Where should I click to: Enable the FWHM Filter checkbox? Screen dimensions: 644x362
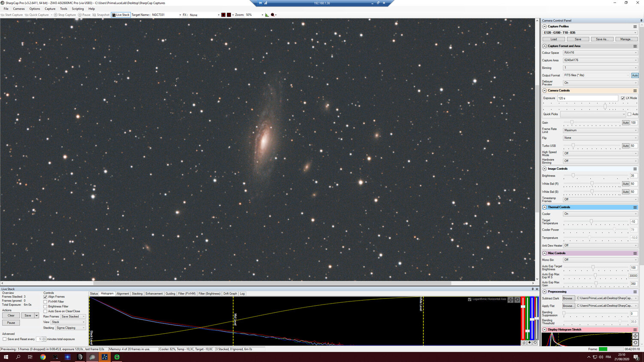(45, 301)
